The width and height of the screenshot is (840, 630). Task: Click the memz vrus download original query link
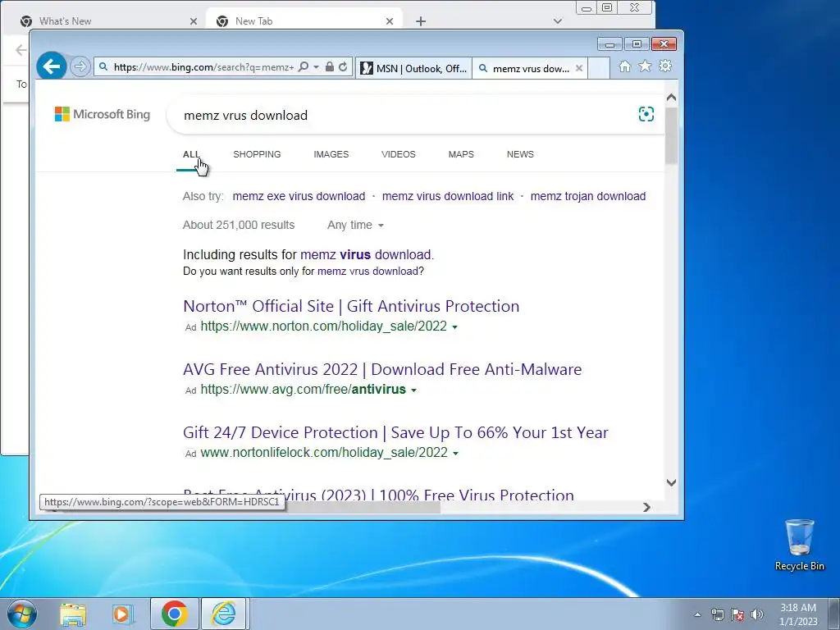[x=367, y=271]
